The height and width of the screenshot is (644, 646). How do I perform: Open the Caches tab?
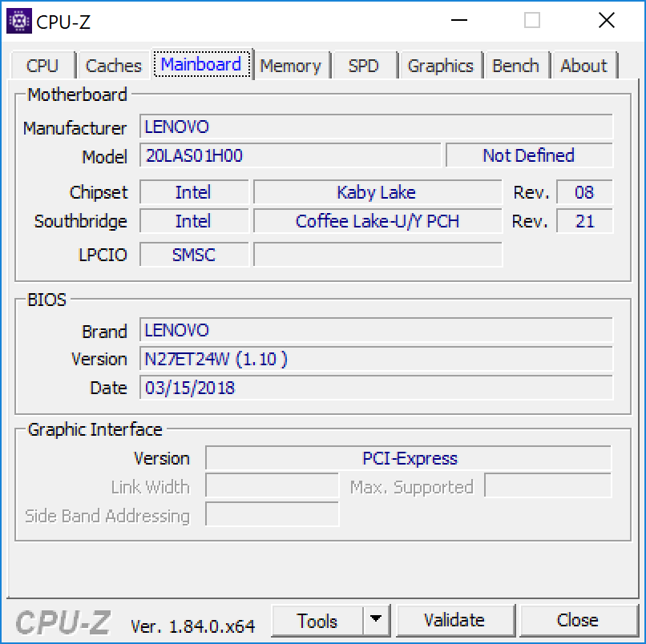(x=113, y=66)
